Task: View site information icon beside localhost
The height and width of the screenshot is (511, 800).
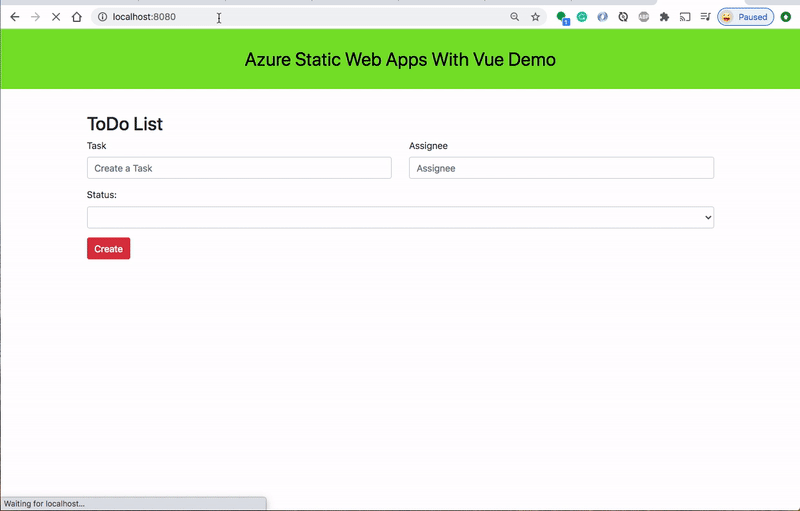Action: tap(103, 17)
